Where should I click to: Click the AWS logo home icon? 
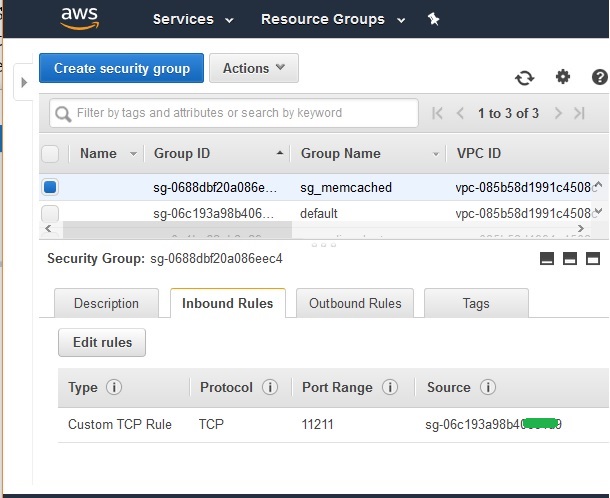tap(79, 17)
